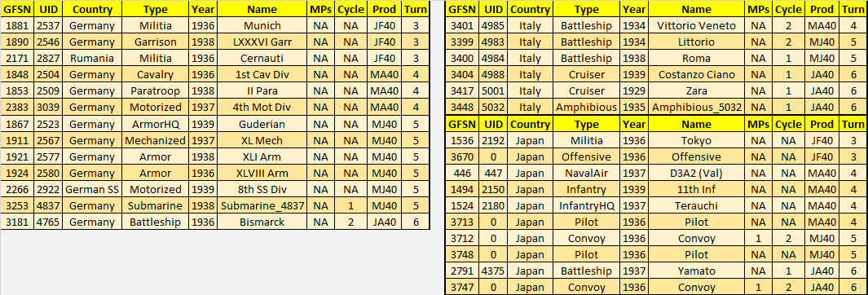Select GFSN cell 2171 for Rumania
The image size is (868, 295).
17,58
